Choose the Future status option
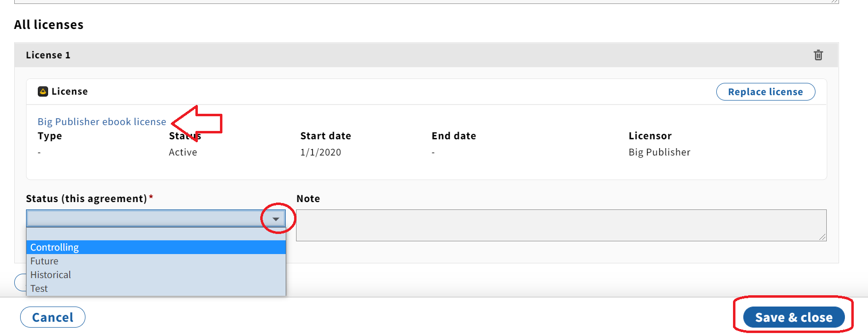 tap(156, 261)
